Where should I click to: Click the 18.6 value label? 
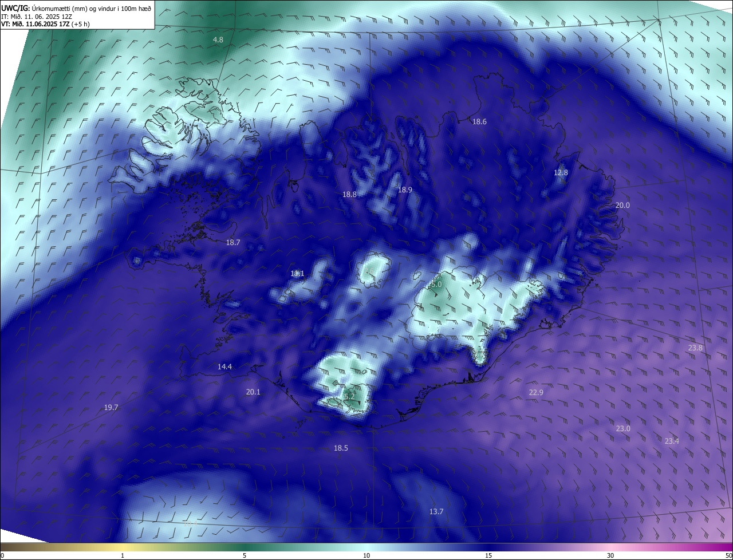pos(479,122)
